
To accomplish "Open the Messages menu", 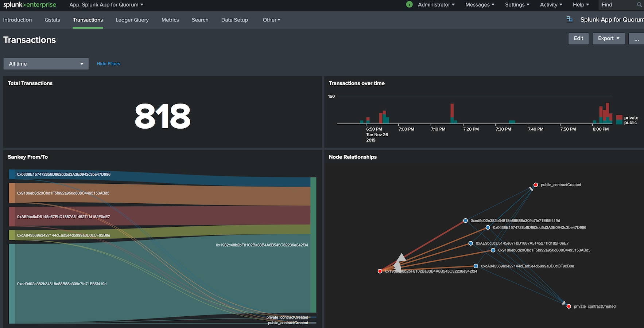I will (x=480, y=5).
